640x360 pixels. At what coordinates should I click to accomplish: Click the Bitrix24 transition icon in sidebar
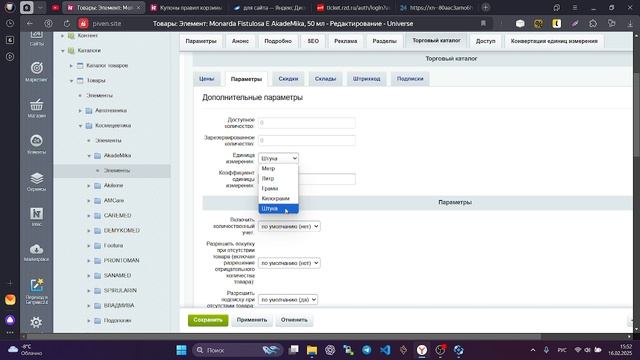click(36, 291)
